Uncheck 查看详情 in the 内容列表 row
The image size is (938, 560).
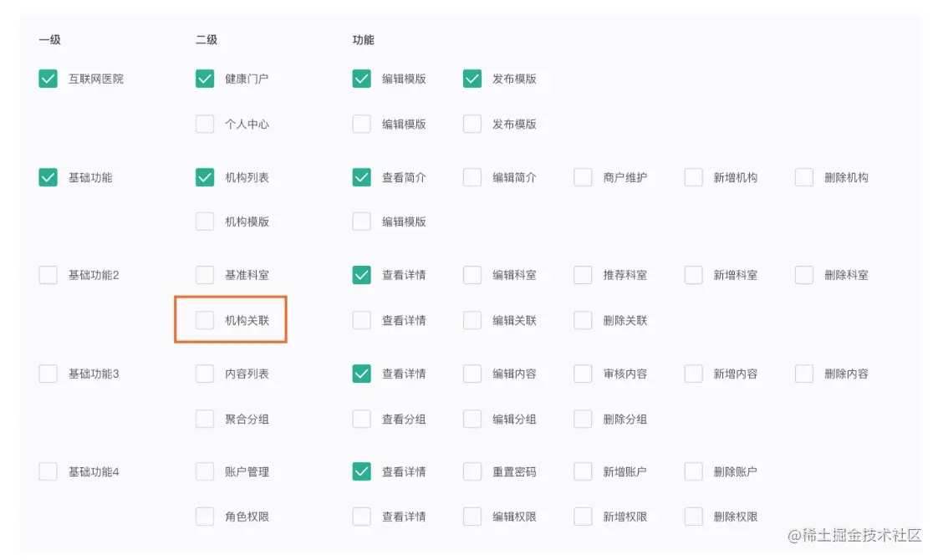tap(361, 374)
